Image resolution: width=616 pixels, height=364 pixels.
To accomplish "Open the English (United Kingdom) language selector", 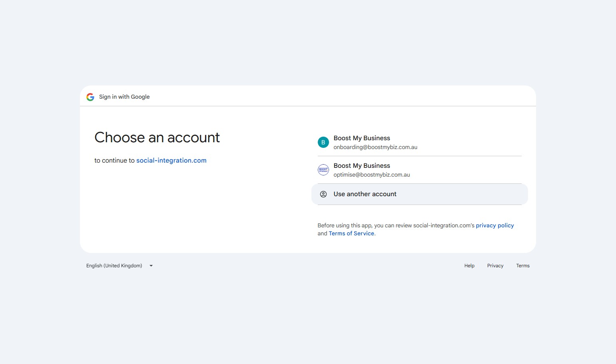I will click(114, 266).
